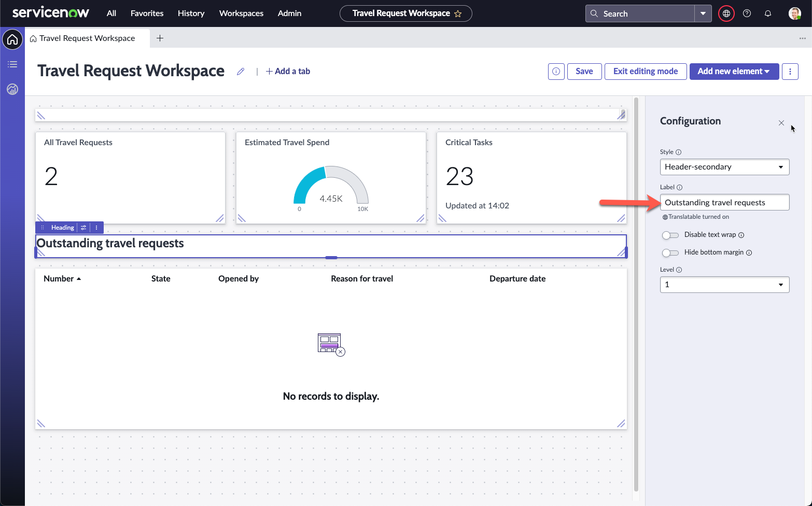Click the canvas vertical scrollbar
The image size is (812, 506).
(x=636, y=294)
